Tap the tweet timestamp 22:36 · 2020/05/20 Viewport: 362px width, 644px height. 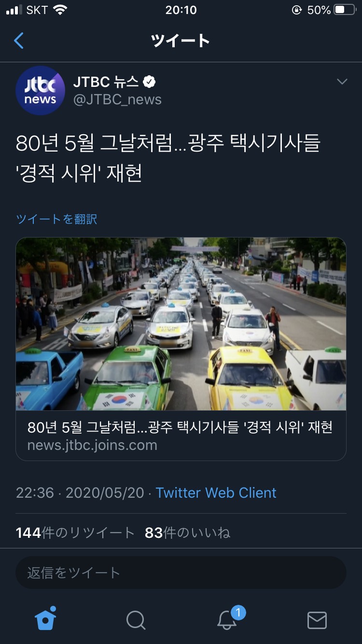click(80, 492)
